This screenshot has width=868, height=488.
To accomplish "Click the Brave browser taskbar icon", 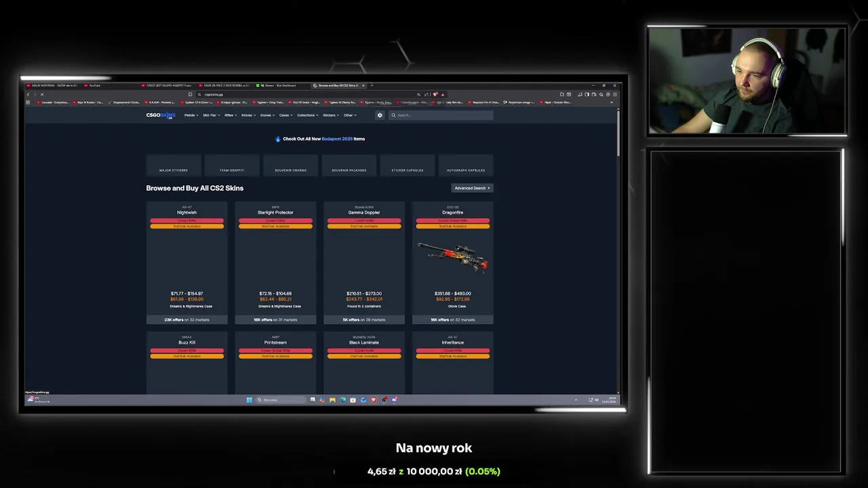I will 373,400.
